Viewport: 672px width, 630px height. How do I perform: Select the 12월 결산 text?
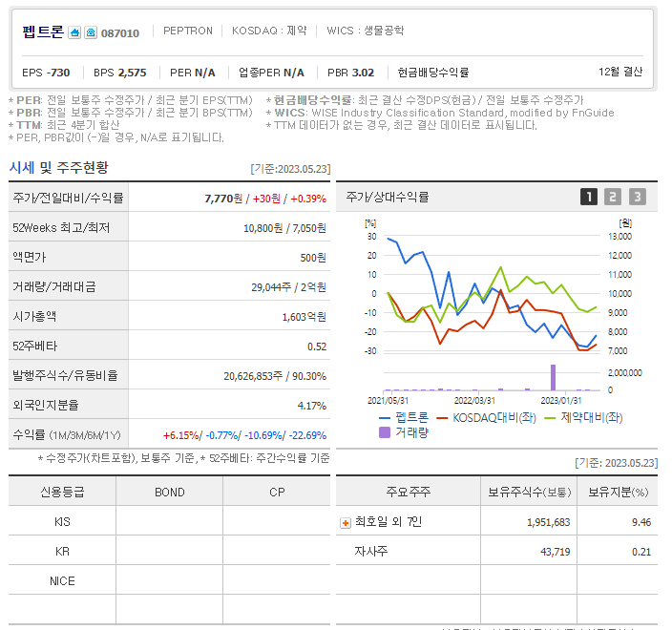[620, 72]
